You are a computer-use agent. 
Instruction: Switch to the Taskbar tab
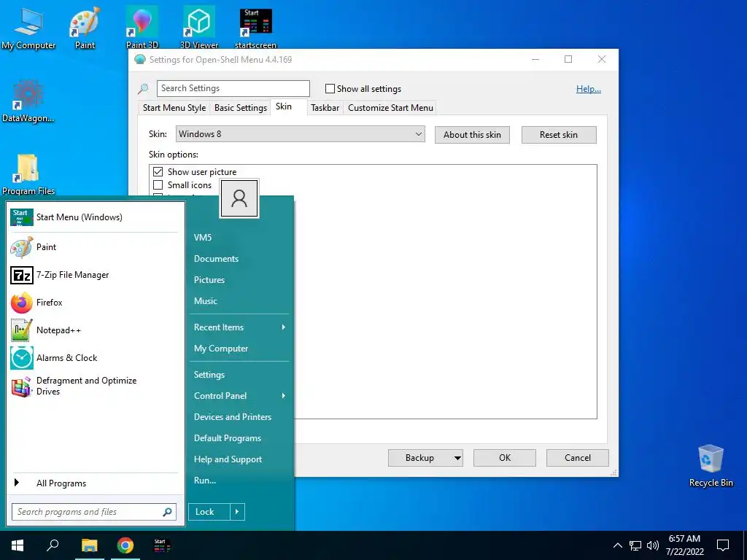point(325,108)
